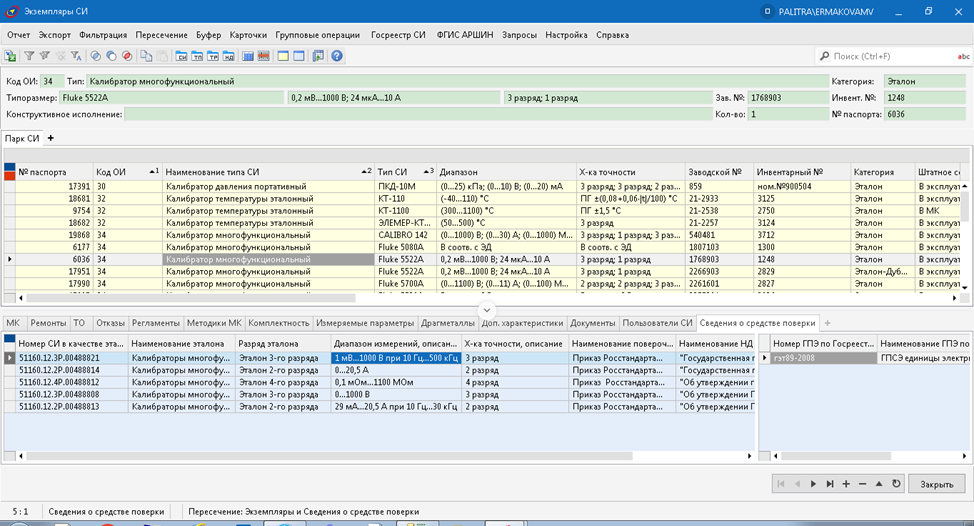Screen dimensions: 974x526
Task: Select cell КТ-1100 in upper table
Action: [405, 211]
